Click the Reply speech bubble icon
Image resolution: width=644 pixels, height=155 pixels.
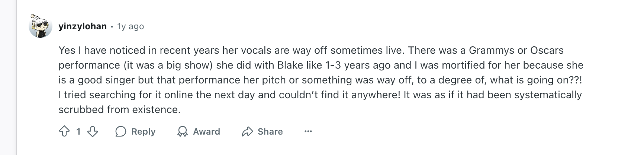click(120, 131)
